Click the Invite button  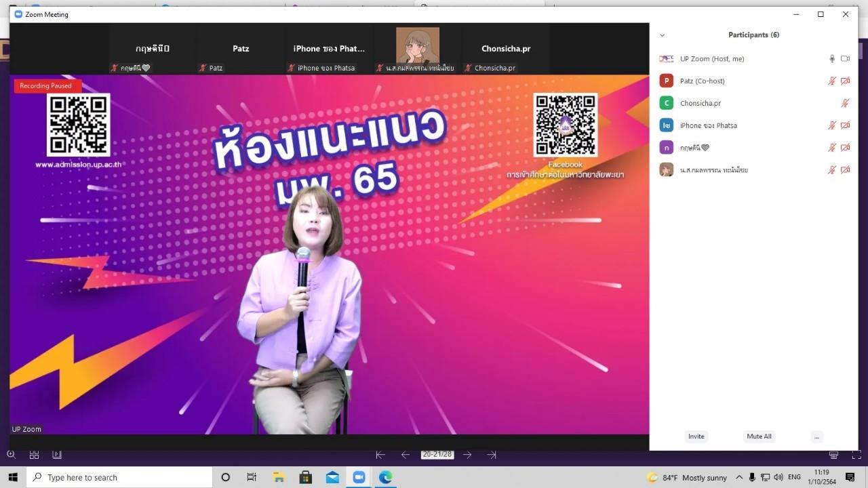[696, 436]
